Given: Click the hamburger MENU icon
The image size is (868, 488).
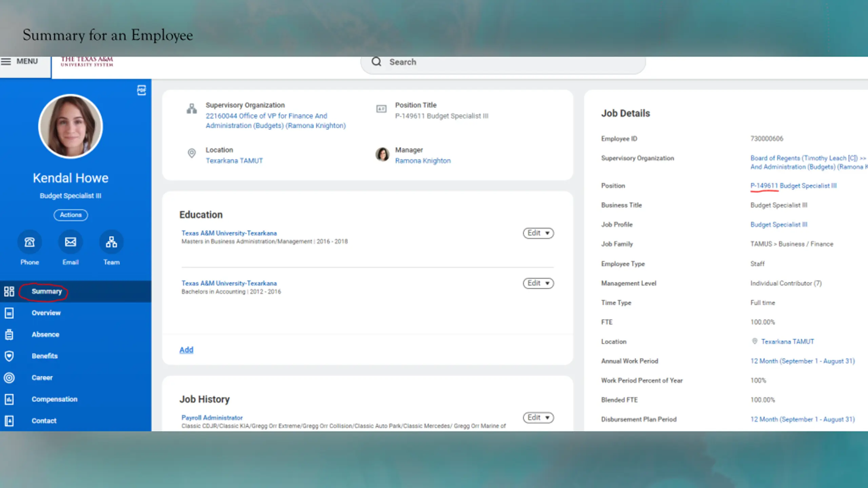Looking at the screenshot, I should pyautogui.click(x=6, y=61).
